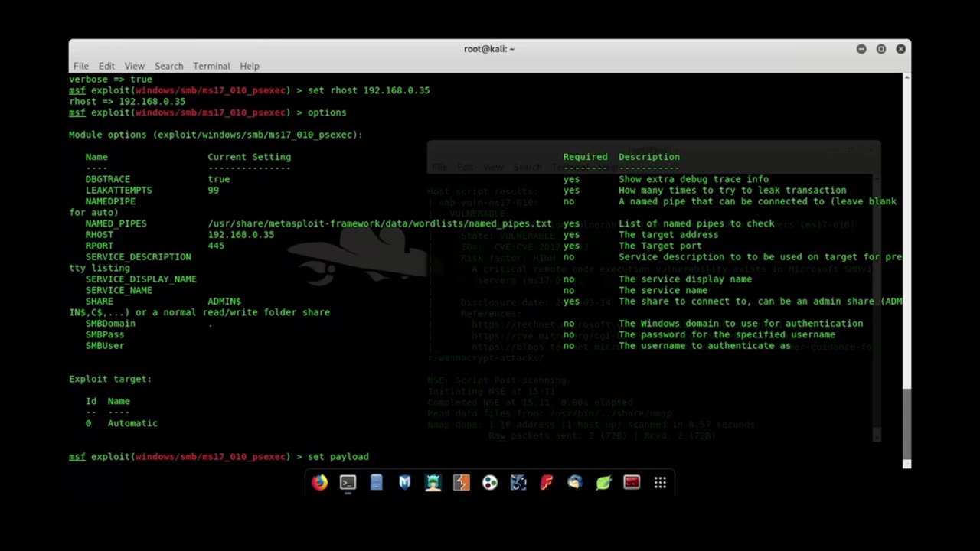Open the green leaf text editor icon
Viewport: 980px width, 551px height.
click(603, 482)
